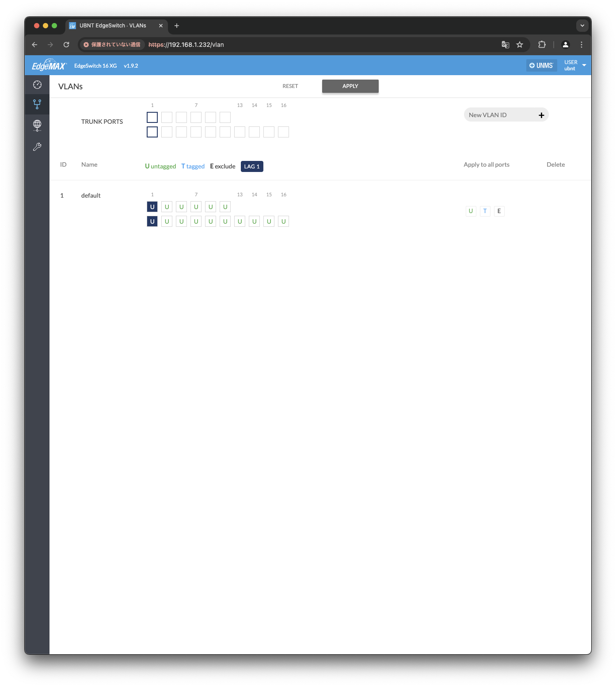Click the browser address bar URL
Image resolution: width=616 pixels, height=687 pixels.
point(186,45)
